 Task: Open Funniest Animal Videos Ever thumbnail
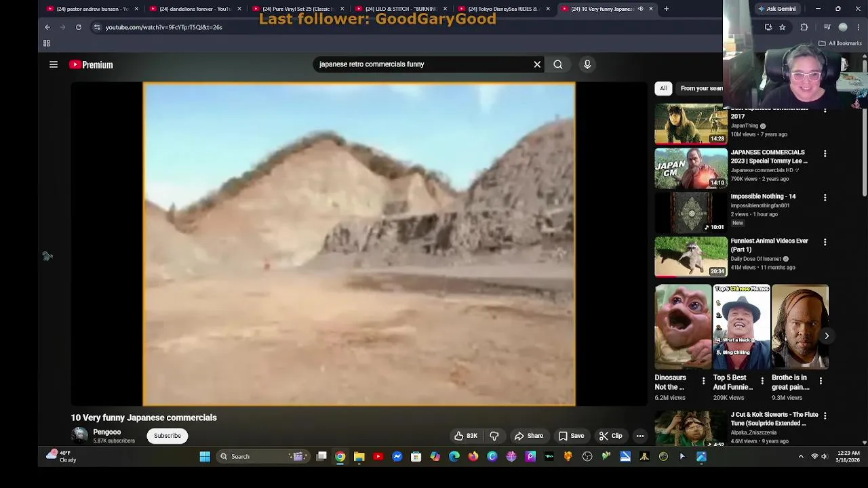691,257
